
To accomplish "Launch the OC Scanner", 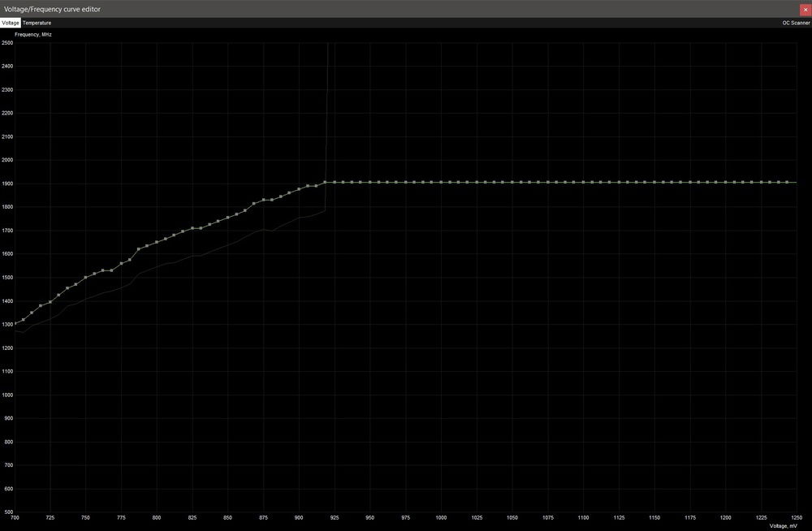I will click(795, 22).
